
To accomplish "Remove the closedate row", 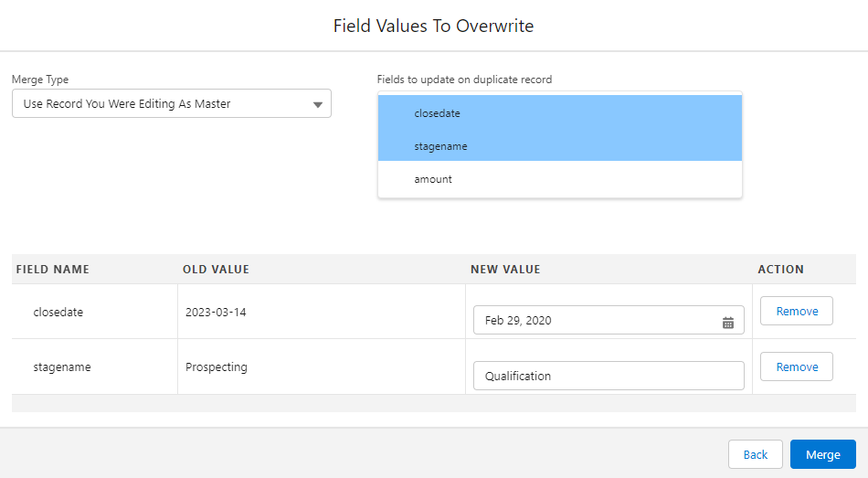I will tap(796, 311).
